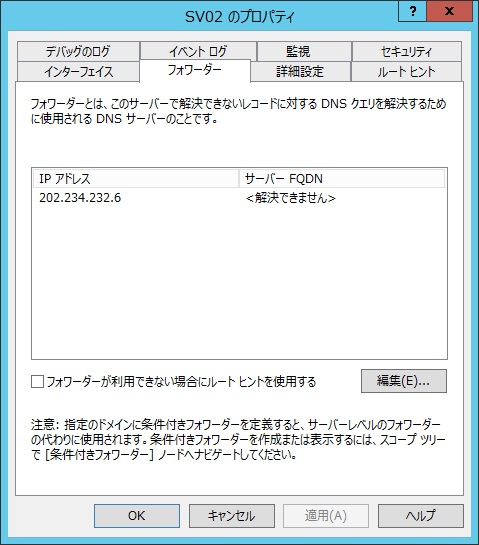Screen dimensions: 479x545
Task: Switch to the ルート ヒント tab
Action: pos(406,72)
